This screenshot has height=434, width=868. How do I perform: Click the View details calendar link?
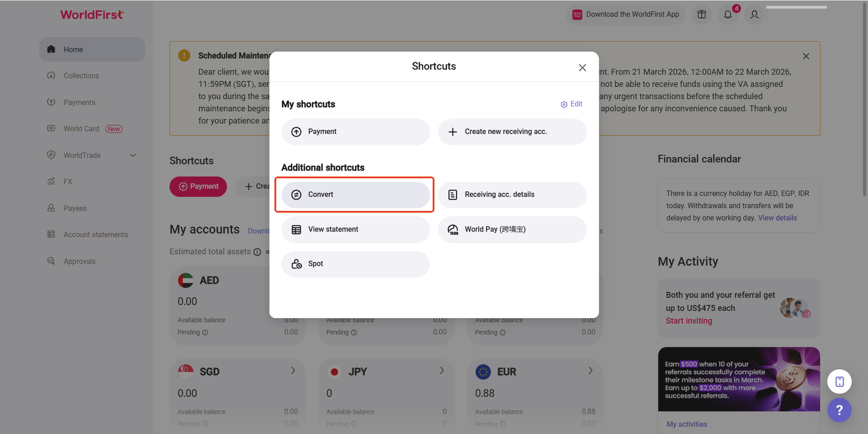point(777,218)
